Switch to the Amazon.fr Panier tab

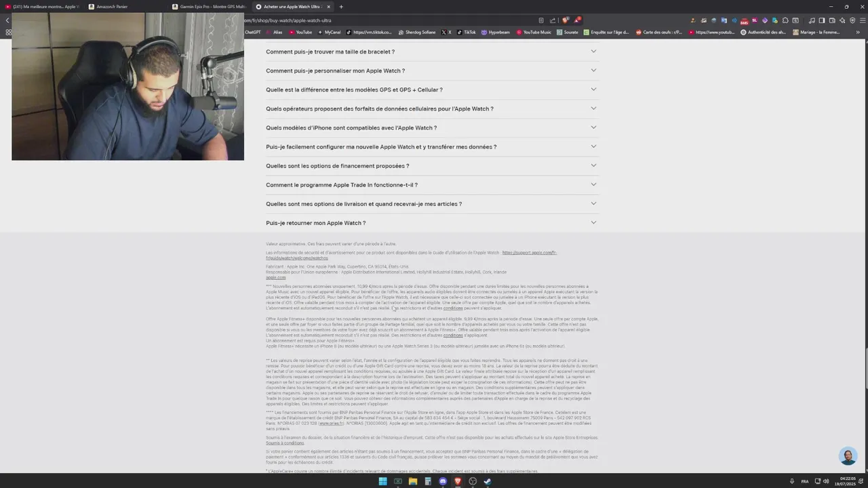125,7
